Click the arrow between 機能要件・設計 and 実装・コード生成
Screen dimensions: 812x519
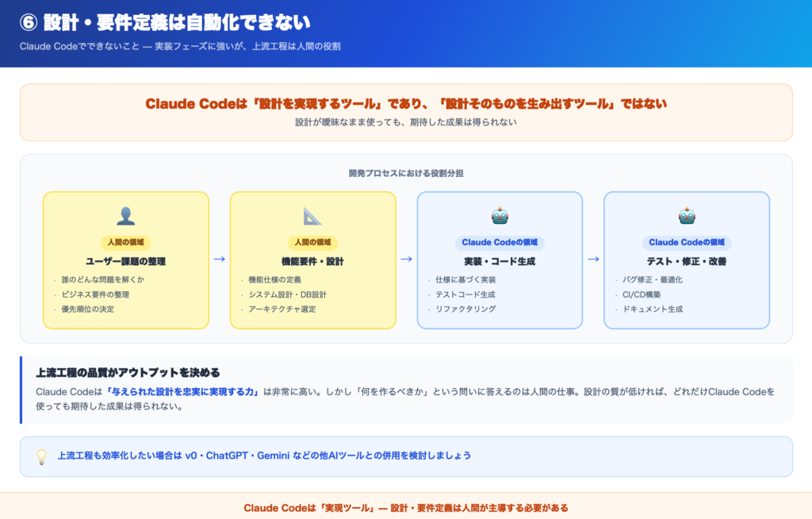point(406,259)
